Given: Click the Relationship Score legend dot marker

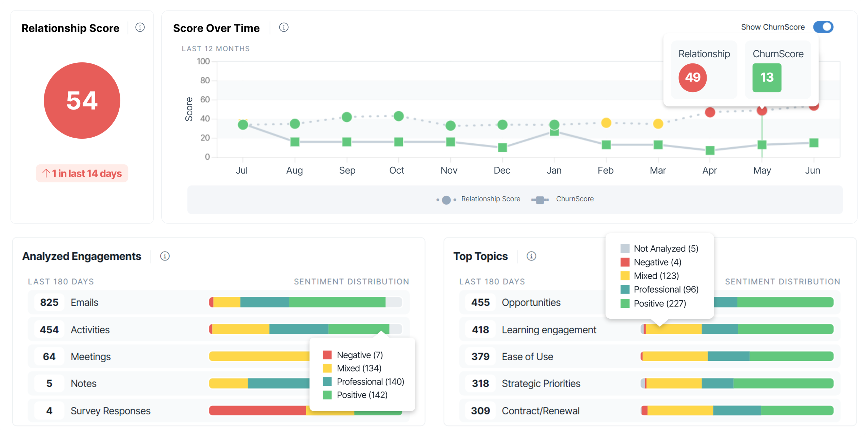Looking at the screenshot, I should [446, 199].
